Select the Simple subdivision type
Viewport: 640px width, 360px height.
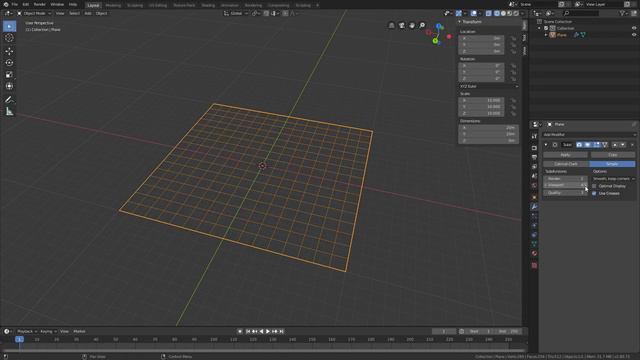612,164
